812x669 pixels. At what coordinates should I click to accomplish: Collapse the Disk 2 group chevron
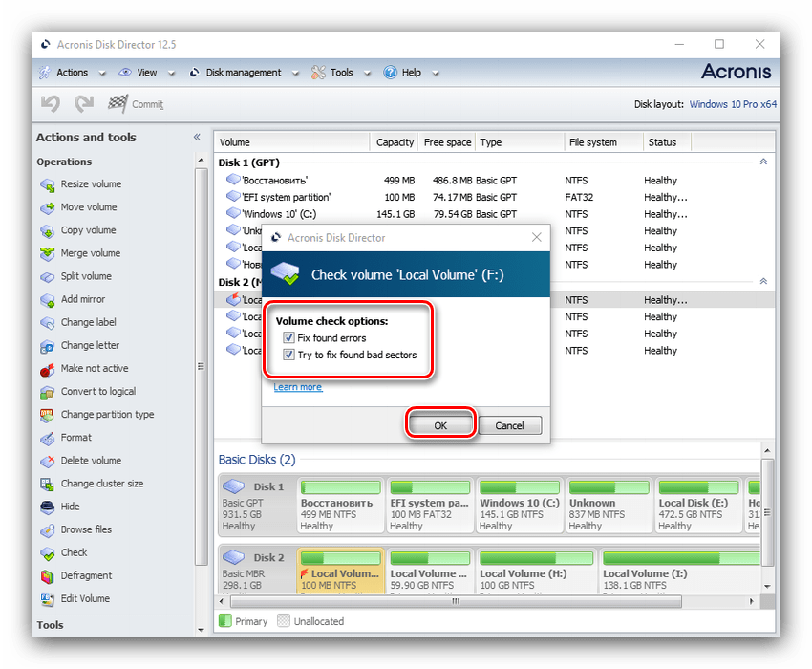(763, 282)
